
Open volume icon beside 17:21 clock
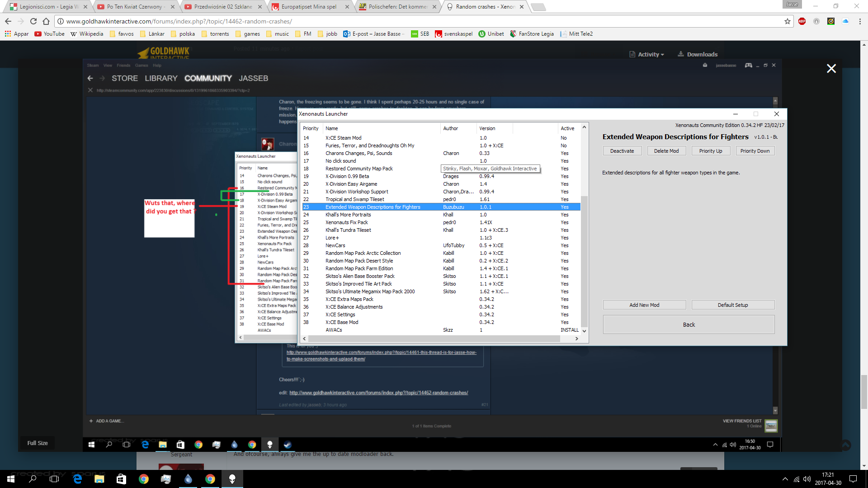(807, 479)
